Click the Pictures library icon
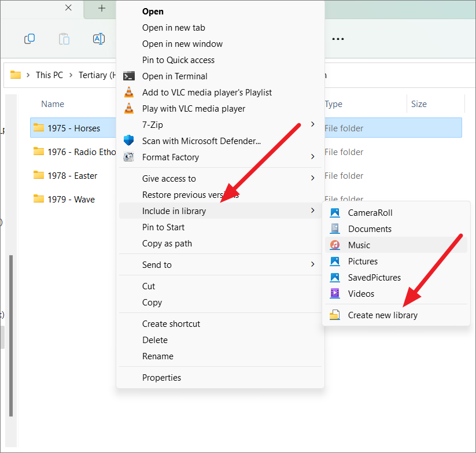Screen dimensions: 476x453 (335, 261)
